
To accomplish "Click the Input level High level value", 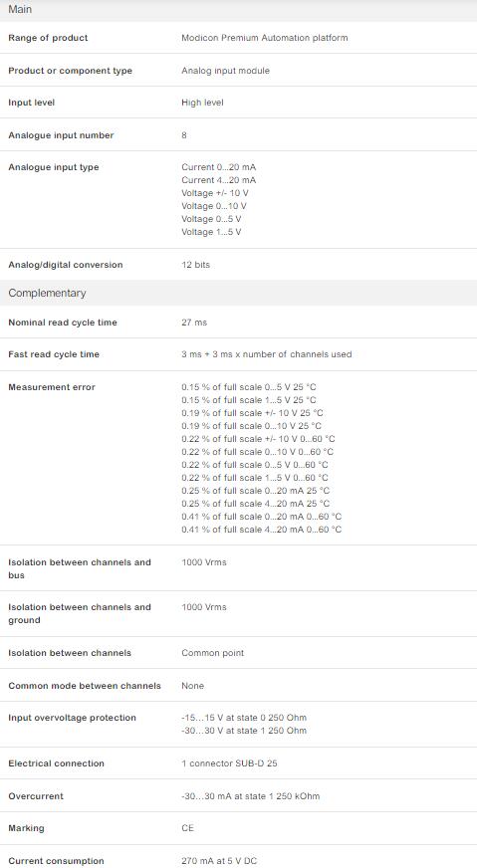I will click(202, 103).
